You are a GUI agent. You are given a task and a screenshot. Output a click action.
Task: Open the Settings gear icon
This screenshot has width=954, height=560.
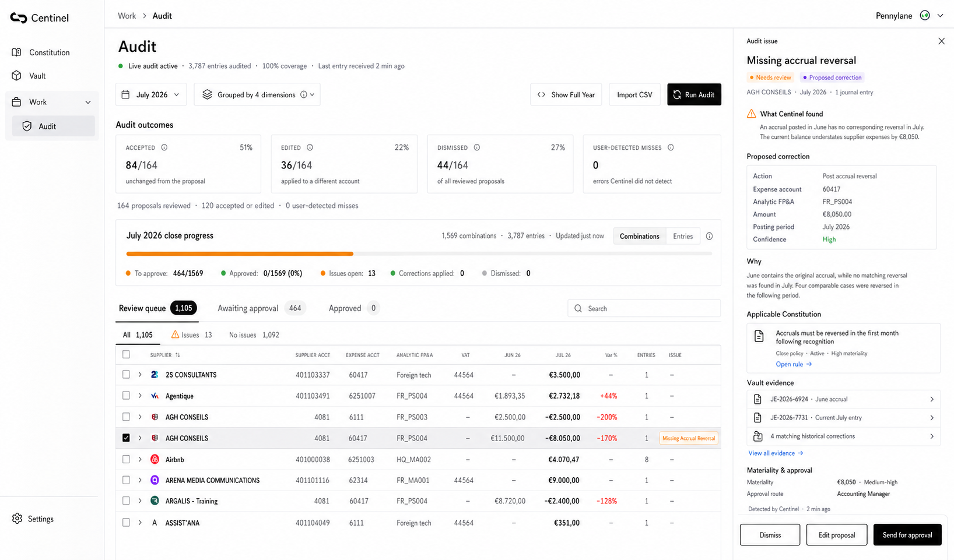pos(17,519)
